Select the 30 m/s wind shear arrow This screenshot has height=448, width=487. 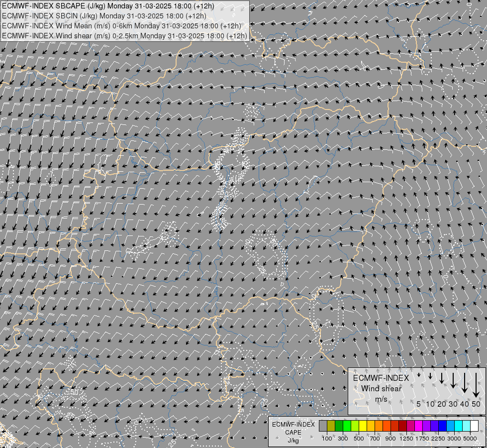(453, 380)
